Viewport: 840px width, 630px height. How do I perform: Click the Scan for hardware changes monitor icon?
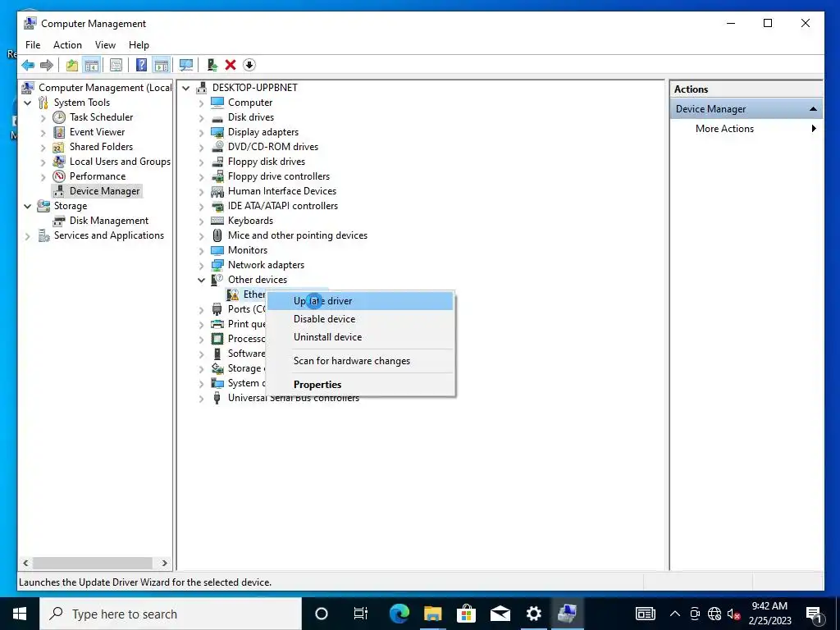pos(186,66)
